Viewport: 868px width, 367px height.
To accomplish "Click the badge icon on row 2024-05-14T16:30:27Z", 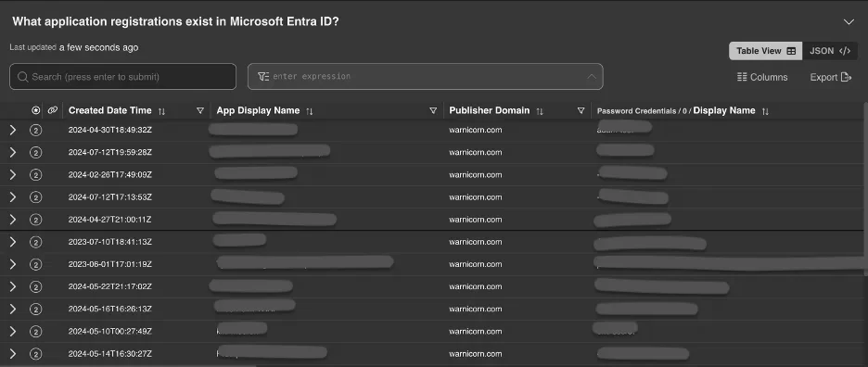I will [x=36, y=354].
